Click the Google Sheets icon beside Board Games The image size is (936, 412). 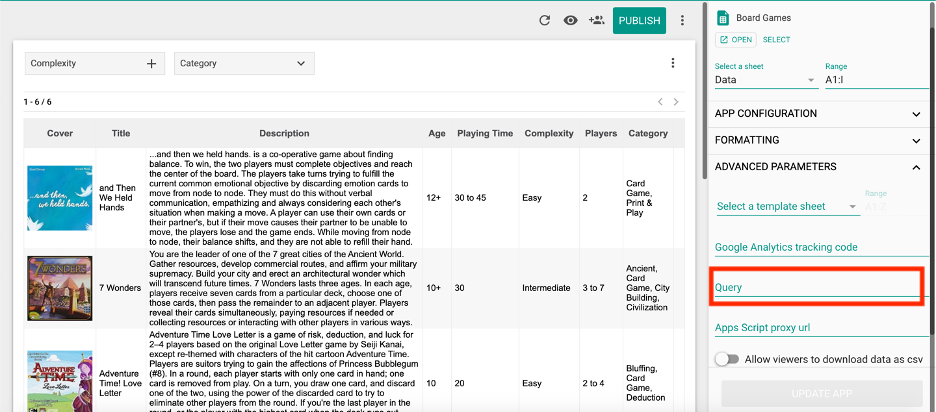point(723,18)
